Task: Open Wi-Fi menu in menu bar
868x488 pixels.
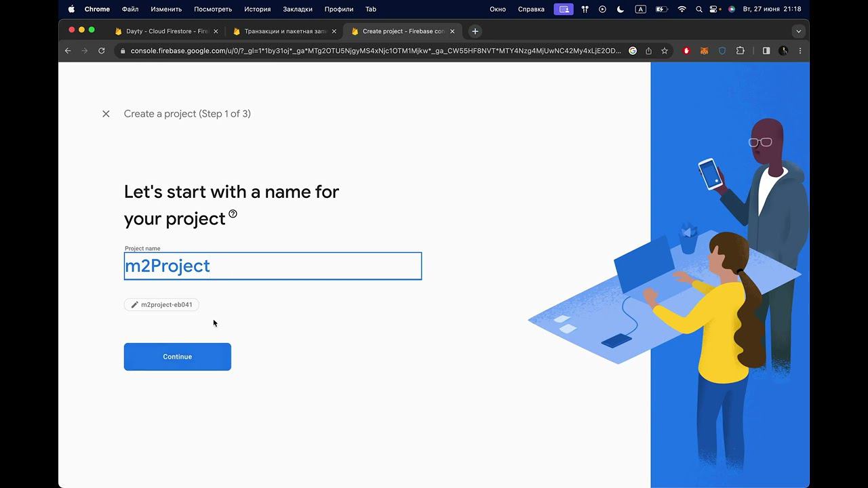Action: point(682,9)
